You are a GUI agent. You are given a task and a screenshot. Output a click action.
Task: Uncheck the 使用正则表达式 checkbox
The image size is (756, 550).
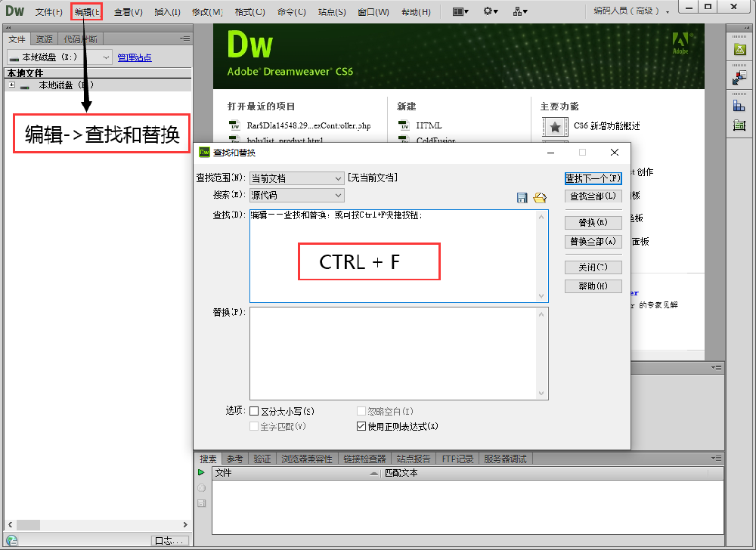pos(361,426)
